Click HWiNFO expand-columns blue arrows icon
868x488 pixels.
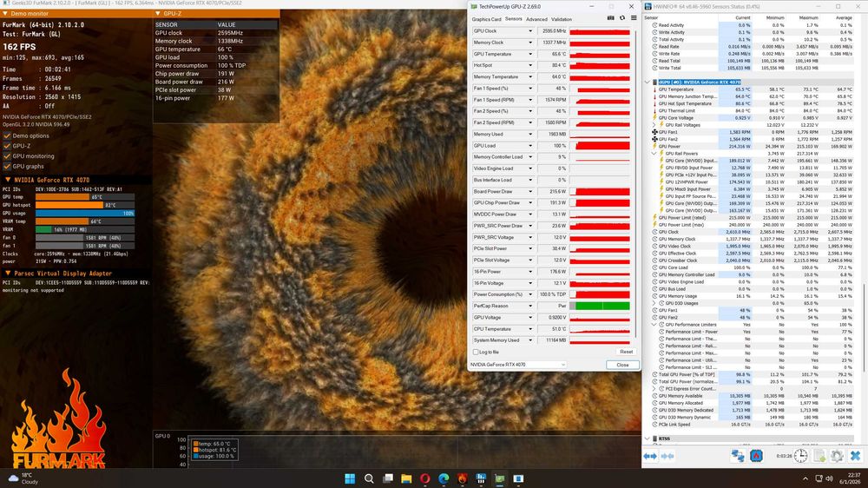click(650, 456)
